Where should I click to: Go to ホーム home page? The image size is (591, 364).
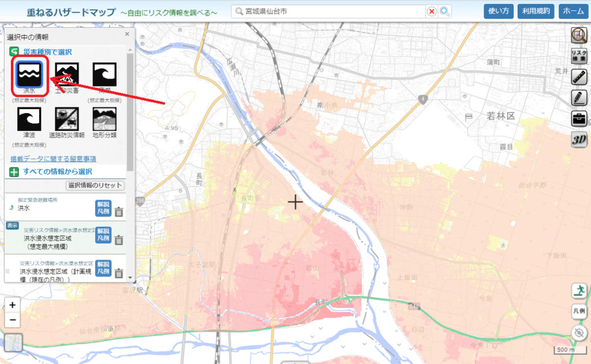pyautogui.click(x=573, y=12)
